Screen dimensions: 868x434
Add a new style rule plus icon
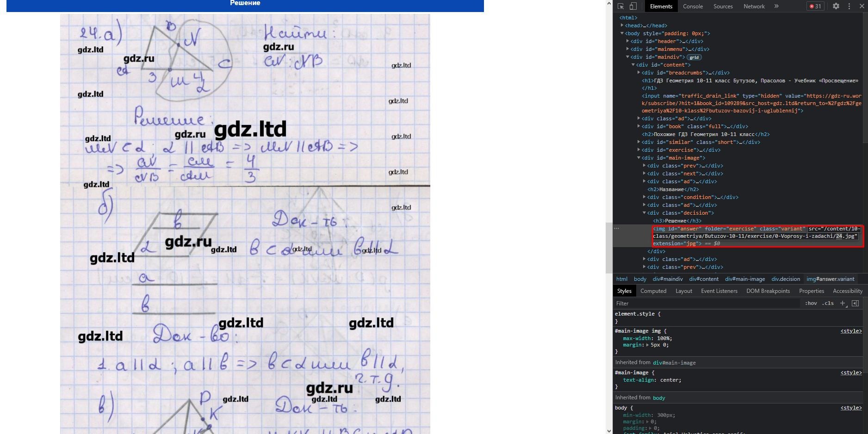coord(843,304)
